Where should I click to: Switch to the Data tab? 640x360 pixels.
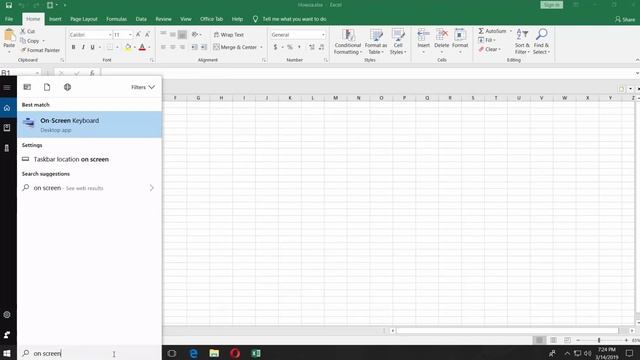tap(141, 19)
